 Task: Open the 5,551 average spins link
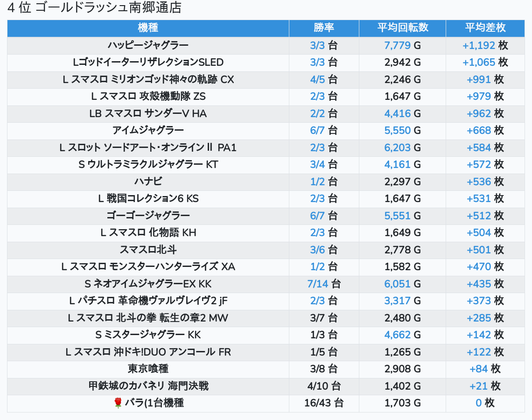pyautogui.click(x=397, y=216)
